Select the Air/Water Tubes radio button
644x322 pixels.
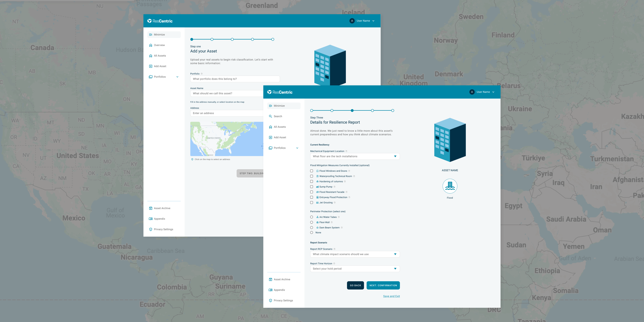311,217
